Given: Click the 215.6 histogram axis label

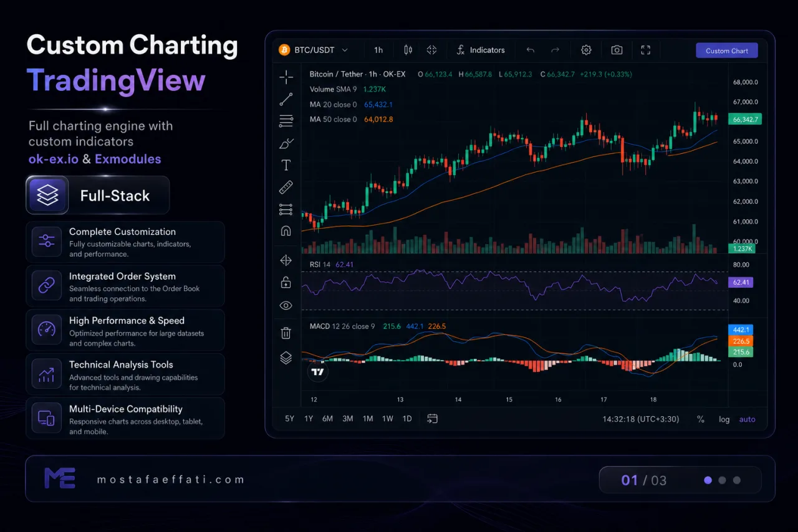Looking at the screenshot, I should tap(741, 352).
